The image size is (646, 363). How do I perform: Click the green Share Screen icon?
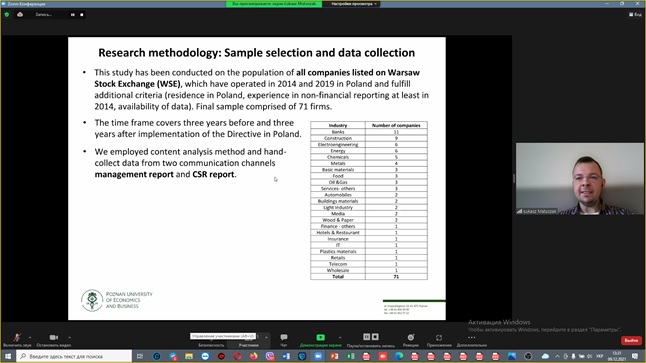click(x=321, y=337)
